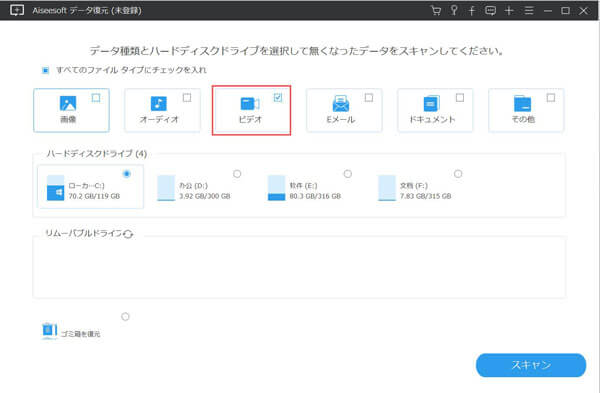The image size is (600, 393).
Task: Click the ドキュメント label text
Action: (432, 119)
